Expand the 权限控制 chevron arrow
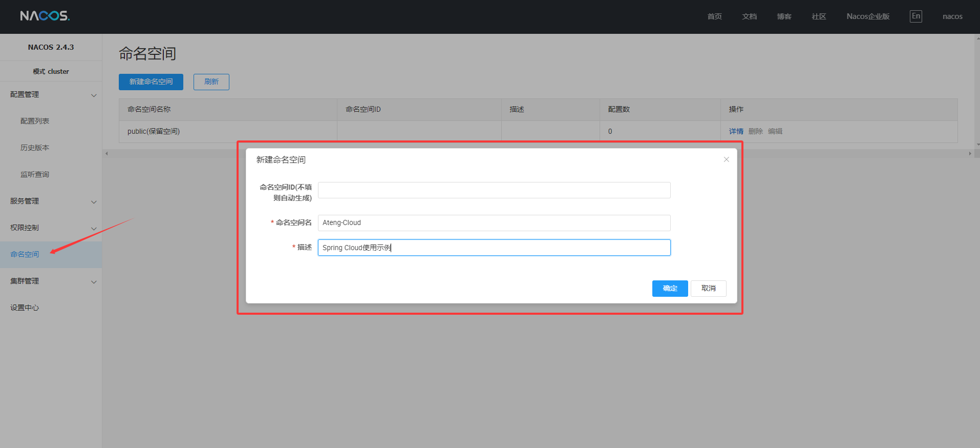Image resolution: width=980 pixels, height=448 pixels. [94, 229]
